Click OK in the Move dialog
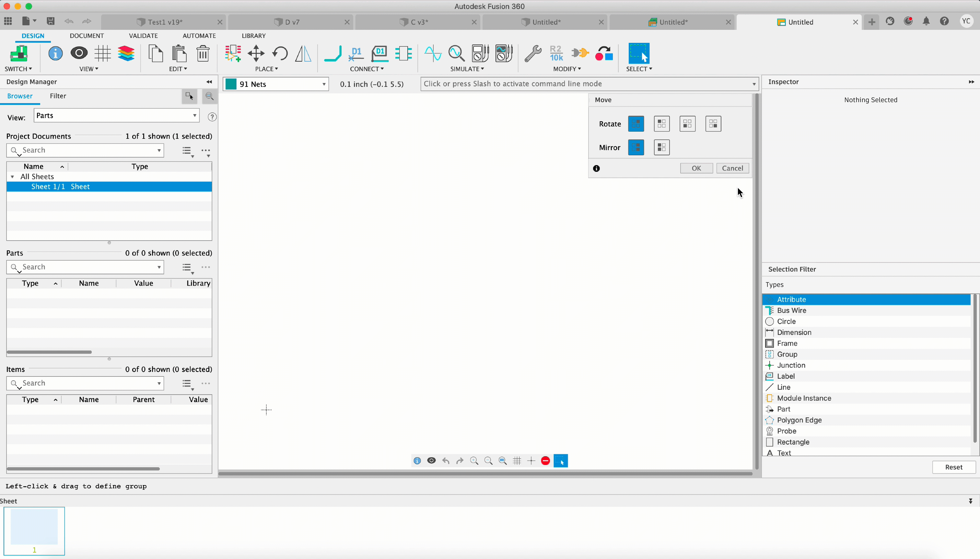The height and width of the screenshot is (559, 980). (x=696, y=168)
